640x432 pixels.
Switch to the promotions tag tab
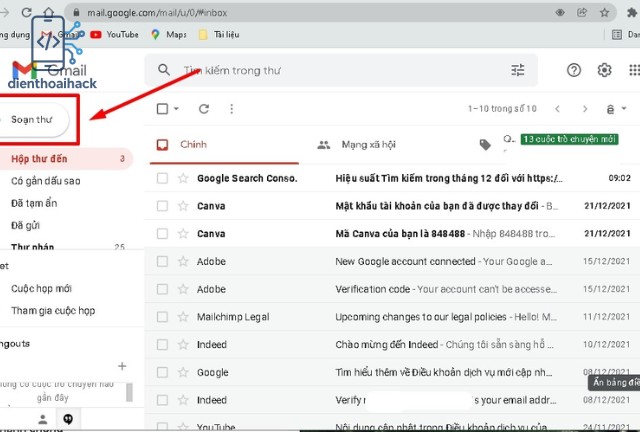pos(485,145)
